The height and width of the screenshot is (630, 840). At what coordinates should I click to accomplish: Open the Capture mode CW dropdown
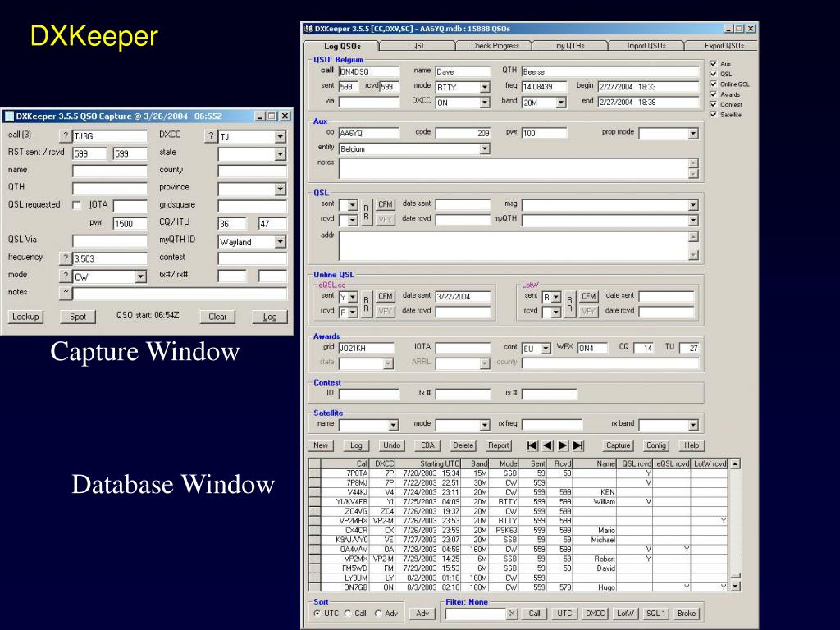coord(141,277)
